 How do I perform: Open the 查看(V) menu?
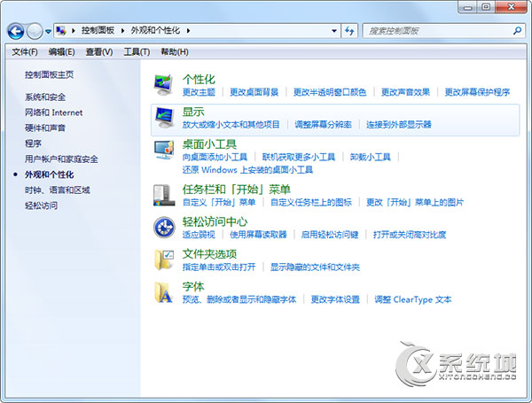(x=99, y=52)
